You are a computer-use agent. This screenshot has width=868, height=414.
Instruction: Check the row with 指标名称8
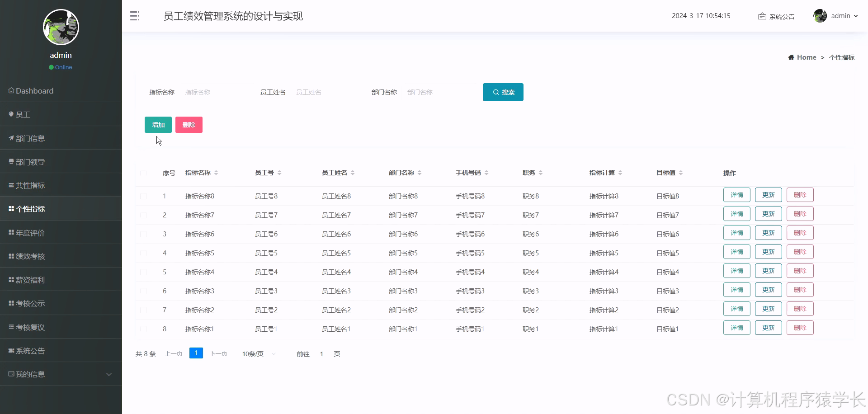143,196
